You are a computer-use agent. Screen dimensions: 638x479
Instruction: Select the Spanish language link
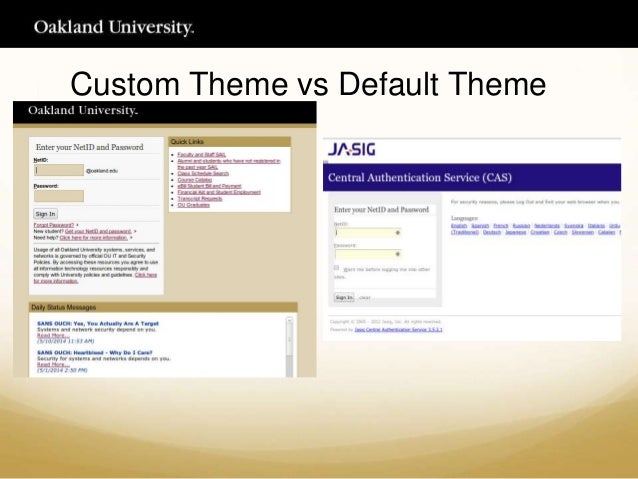click(x=480, y=226)
